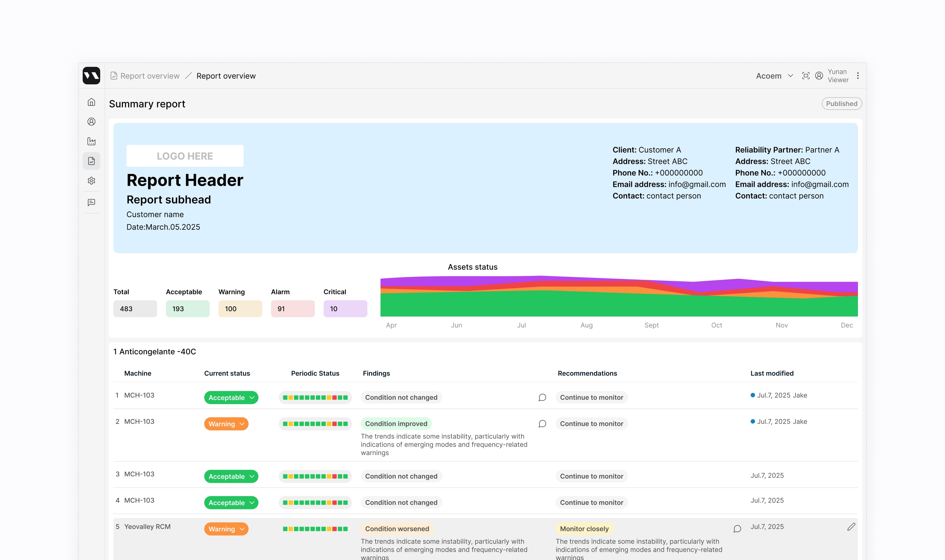
Task: Click the Monitor closely recommendation tag
Action: (x=584, y=529)
